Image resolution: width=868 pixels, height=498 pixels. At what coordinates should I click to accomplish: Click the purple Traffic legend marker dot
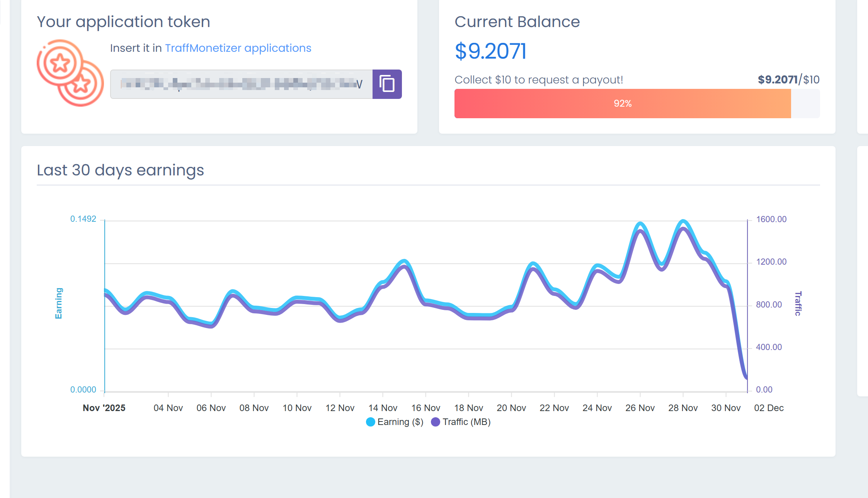[436, 422]
